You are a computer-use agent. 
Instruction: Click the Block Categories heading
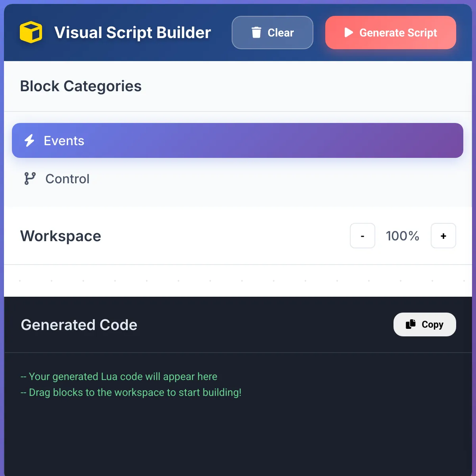click(x=81, y=86)
